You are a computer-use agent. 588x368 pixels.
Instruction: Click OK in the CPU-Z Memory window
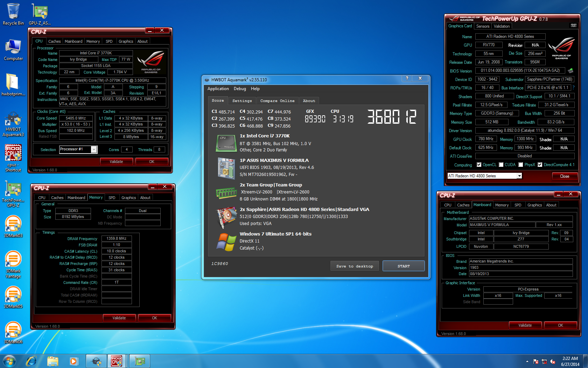click(x=154, y=318)
